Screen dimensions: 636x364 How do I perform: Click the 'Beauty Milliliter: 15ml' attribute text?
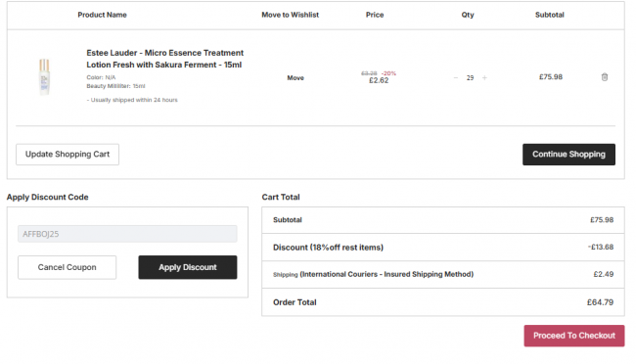tap(115, 86)
